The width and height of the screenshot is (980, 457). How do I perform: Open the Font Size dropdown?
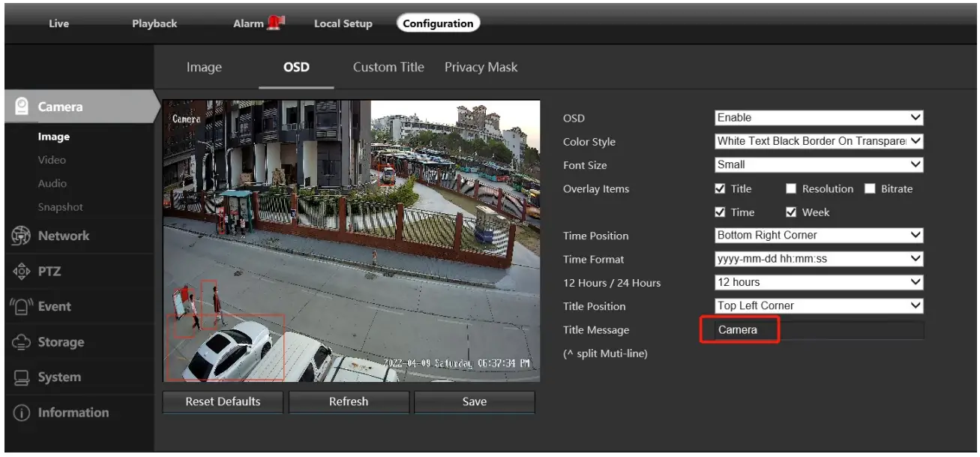pyautogui.click(x=819, y=164)
